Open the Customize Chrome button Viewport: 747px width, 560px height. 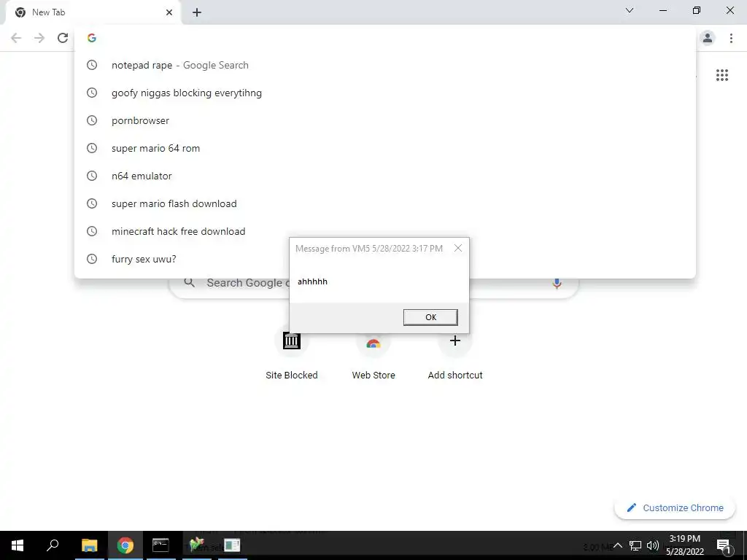tap(675, 507)
